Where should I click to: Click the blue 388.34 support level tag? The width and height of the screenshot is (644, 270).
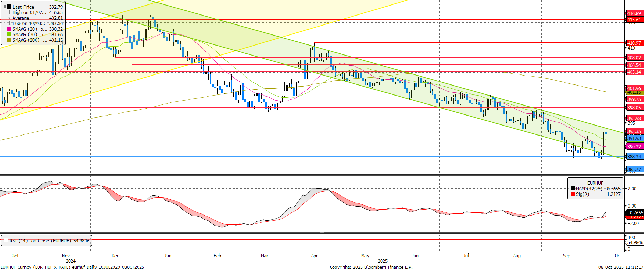tap(634, 157)
